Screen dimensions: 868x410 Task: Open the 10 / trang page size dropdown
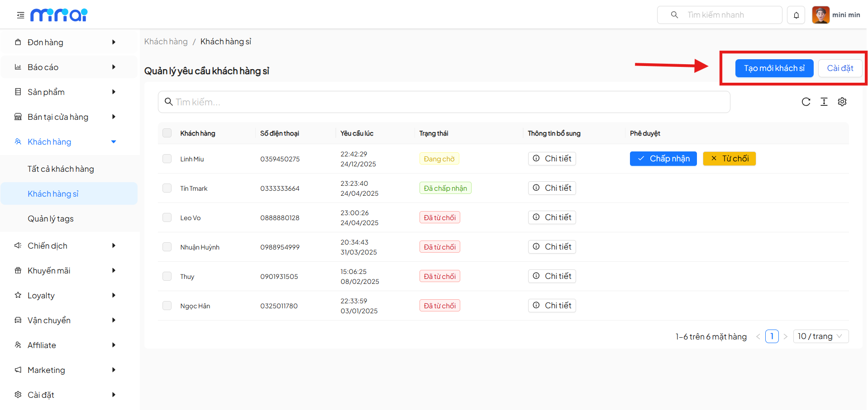pos(820,336)
